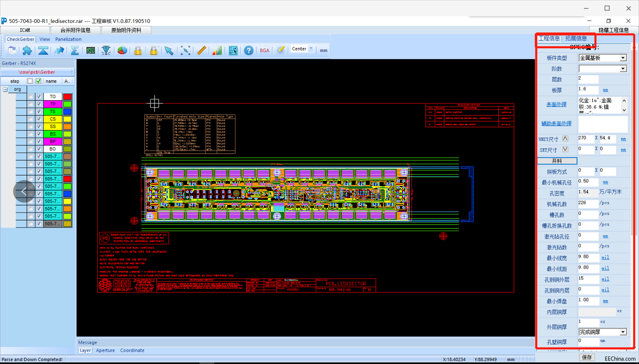Click the 表面处理 link
Image resolution: width=639 pixels, height=364 pixels.
pos(556,105)
